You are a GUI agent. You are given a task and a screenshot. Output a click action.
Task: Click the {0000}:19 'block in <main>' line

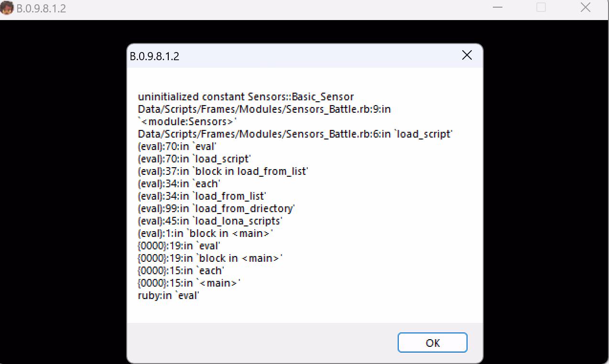click(210, 258)
